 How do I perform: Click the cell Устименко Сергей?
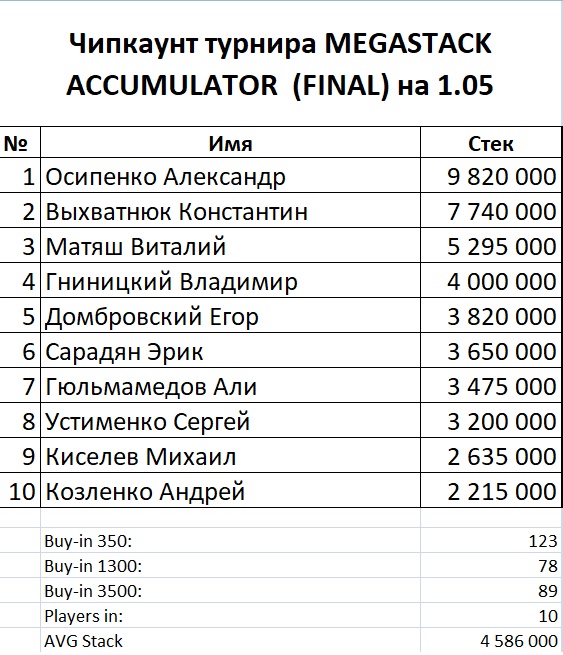(231, 421)
